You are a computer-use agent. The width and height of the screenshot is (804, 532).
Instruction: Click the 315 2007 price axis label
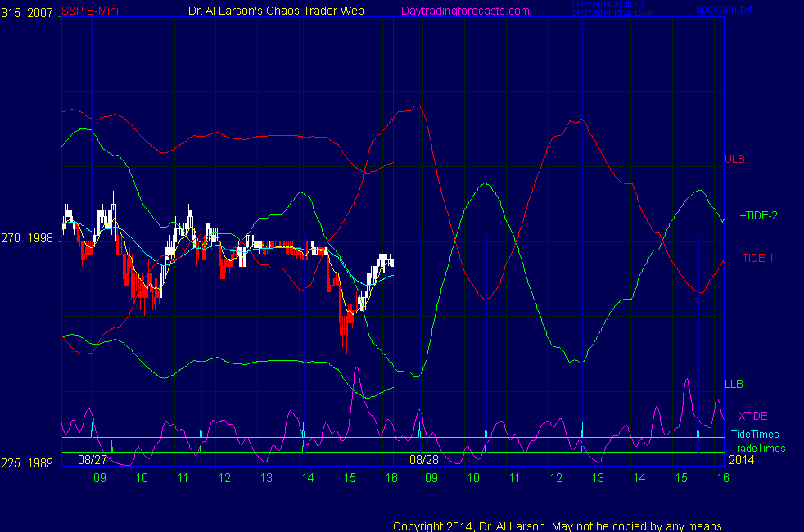pos(27,13)
